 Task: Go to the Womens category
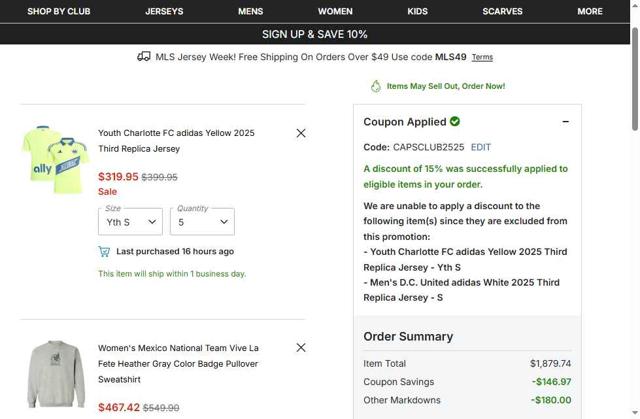tap(335, 11)
